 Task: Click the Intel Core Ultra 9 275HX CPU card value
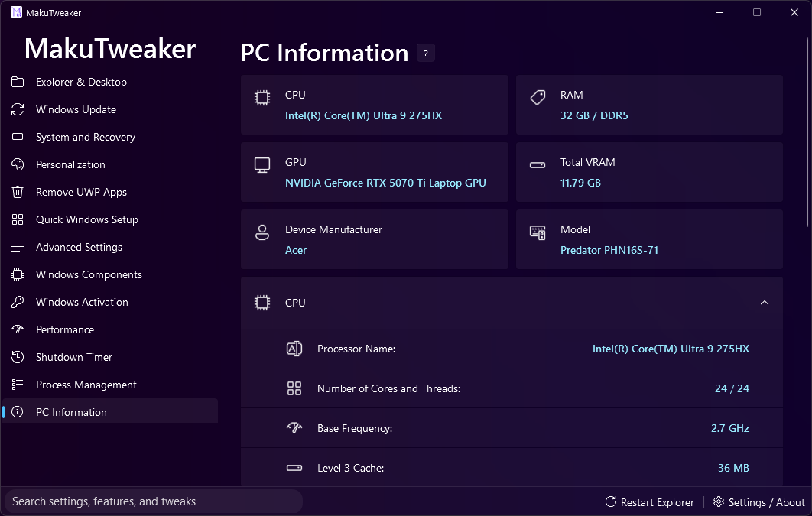pyautogui.click(x=363, y=115)
